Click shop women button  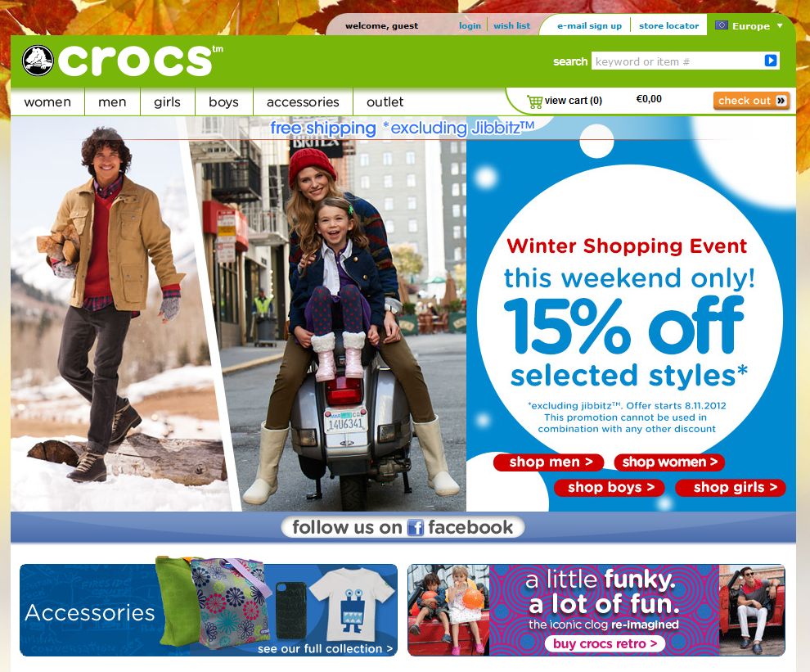click(x=669, y=462)
